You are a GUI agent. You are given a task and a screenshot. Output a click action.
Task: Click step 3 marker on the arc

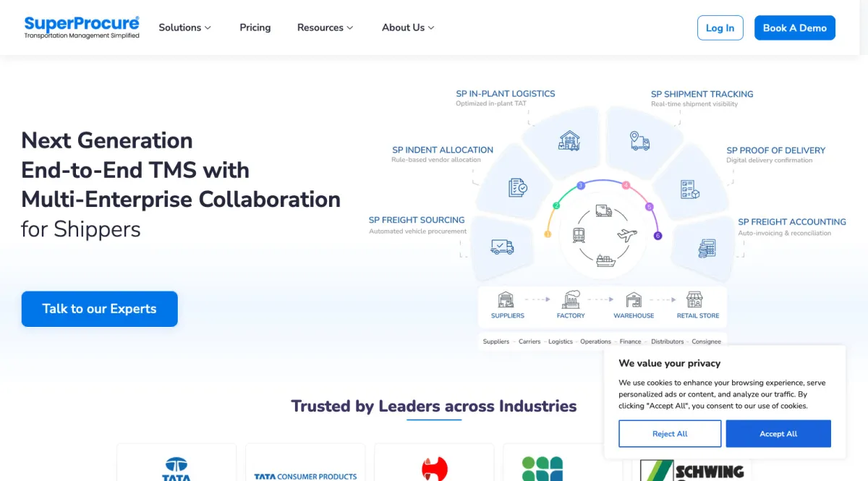pyautogui.click(x=580, y=186)
